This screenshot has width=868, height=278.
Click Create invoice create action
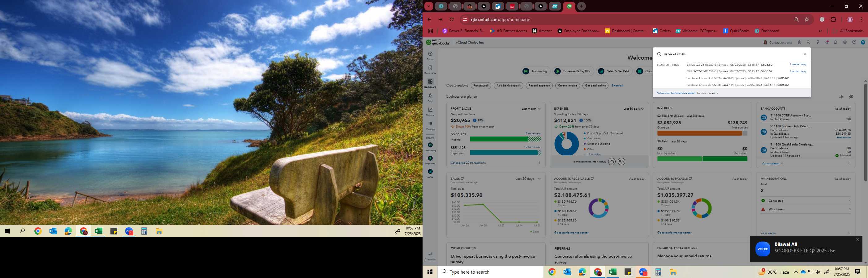(x=567, y=86)
